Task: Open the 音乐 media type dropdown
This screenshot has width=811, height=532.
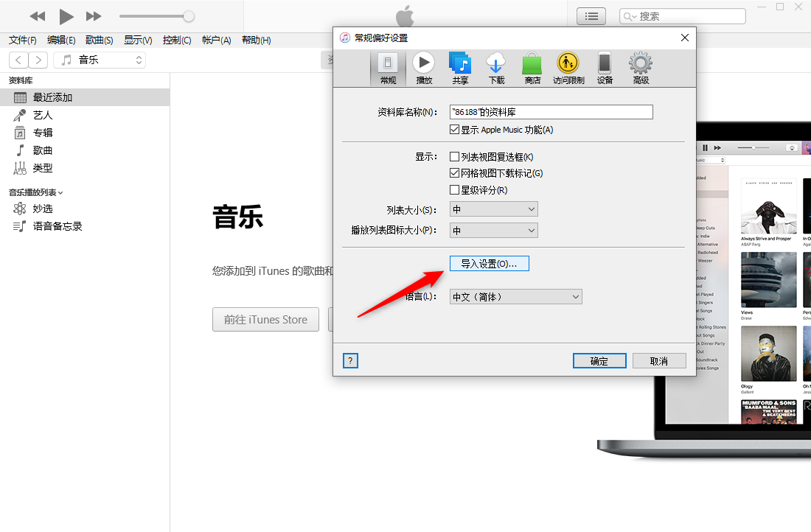Action: click(x=100, y=60)
